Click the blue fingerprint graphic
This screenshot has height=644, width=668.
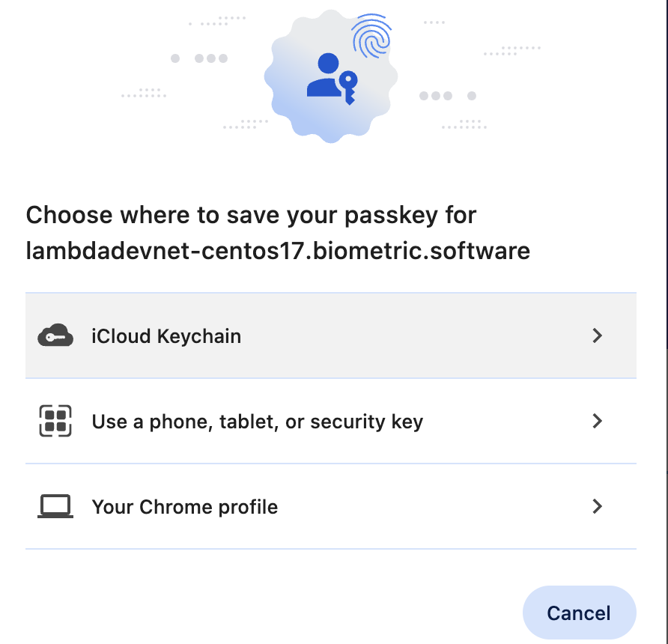(x=372, y=36)
